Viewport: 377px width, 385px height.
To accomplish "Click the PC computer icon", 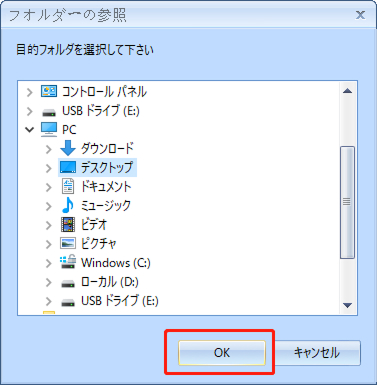I will point(49,129).
